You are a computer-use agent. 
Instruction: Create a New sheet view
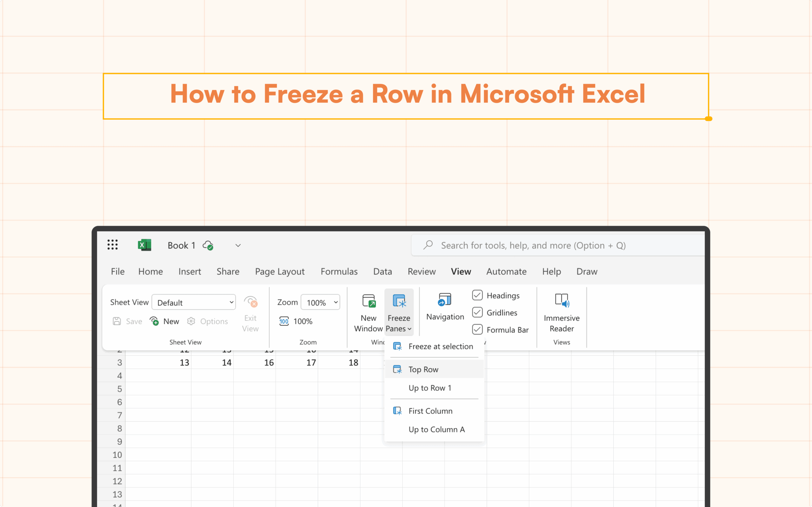pos(164,321)
